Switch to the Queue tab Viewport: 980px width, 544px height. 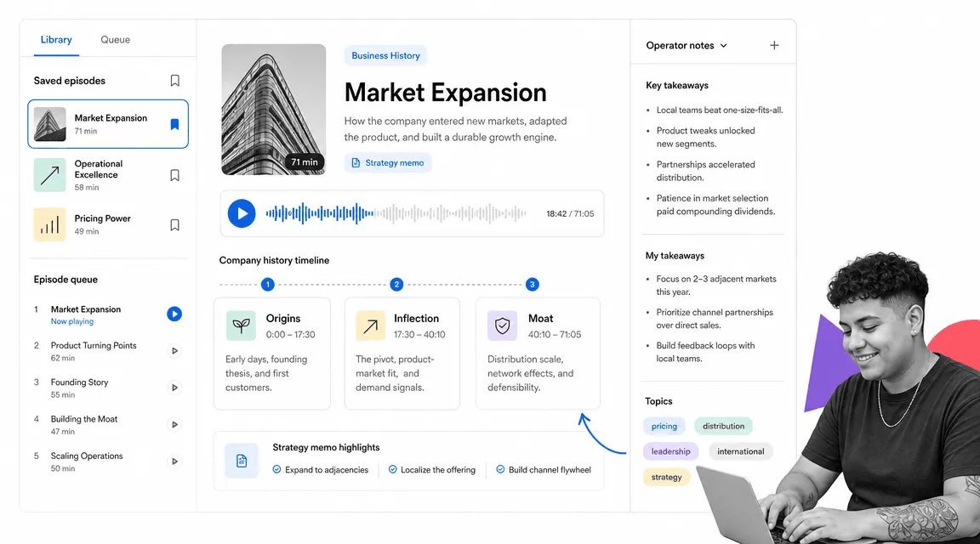(x=115, y=39)
